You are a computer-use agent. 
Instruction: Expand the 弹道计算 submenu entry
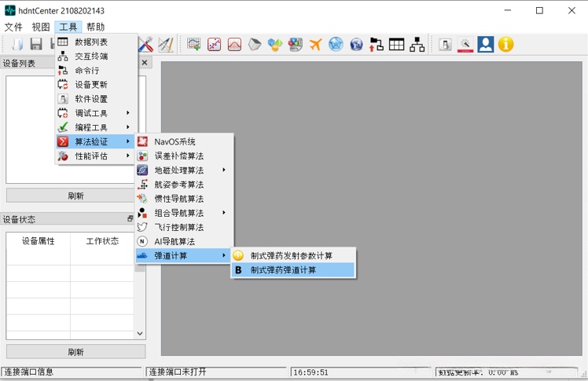(x=184, y=255)
